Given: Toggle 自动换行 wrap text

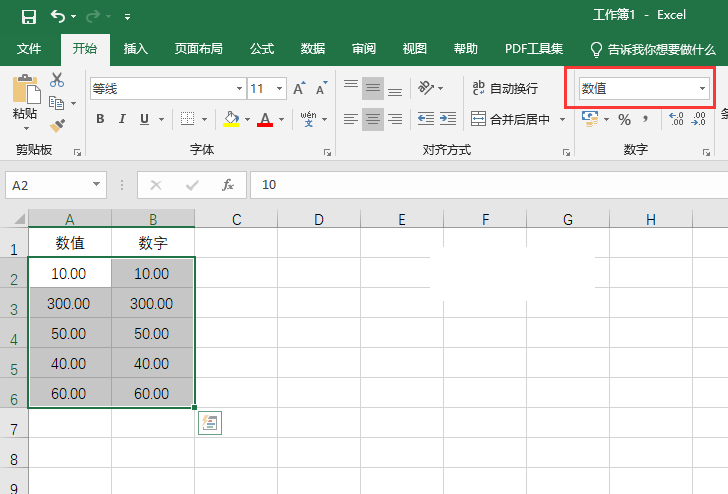Looking at the screenshot, I should pyautogui.click(x=505, y=88).
